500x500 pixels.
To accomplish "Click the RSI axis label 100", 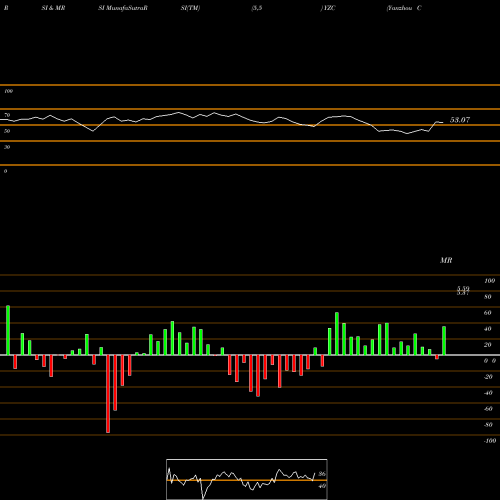I will coord(8,91).
